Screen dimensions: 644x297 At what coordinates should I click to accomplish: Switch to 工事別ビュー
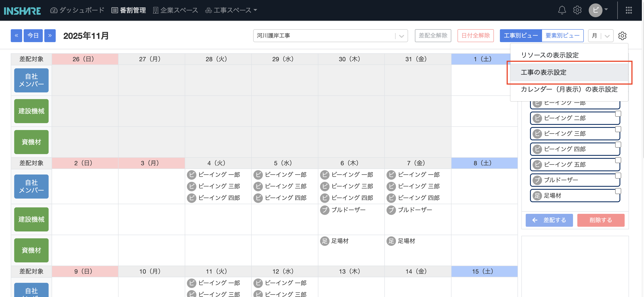[521, 36]
